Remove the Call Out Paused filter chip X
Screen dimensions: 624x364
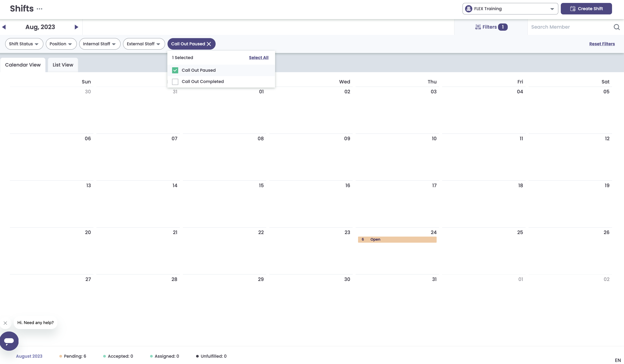click(x=209, y=44)
